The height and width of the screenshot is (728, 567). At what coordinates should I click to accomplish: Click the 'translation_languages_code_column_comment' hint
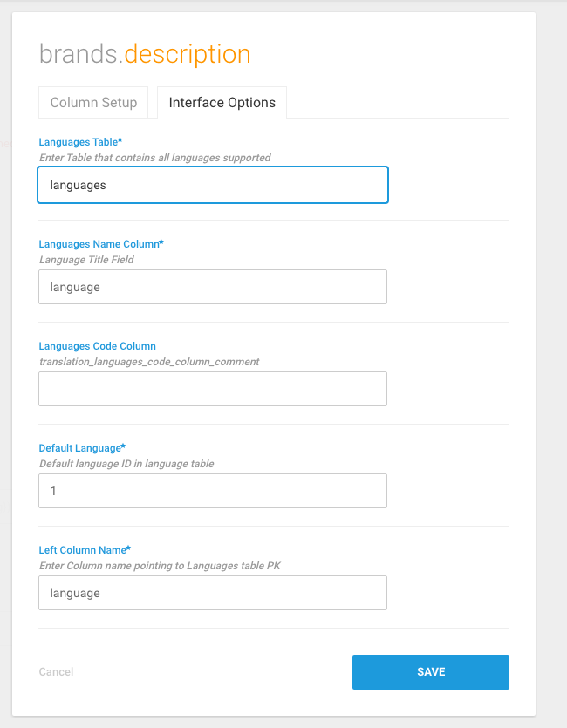point(149,362)
